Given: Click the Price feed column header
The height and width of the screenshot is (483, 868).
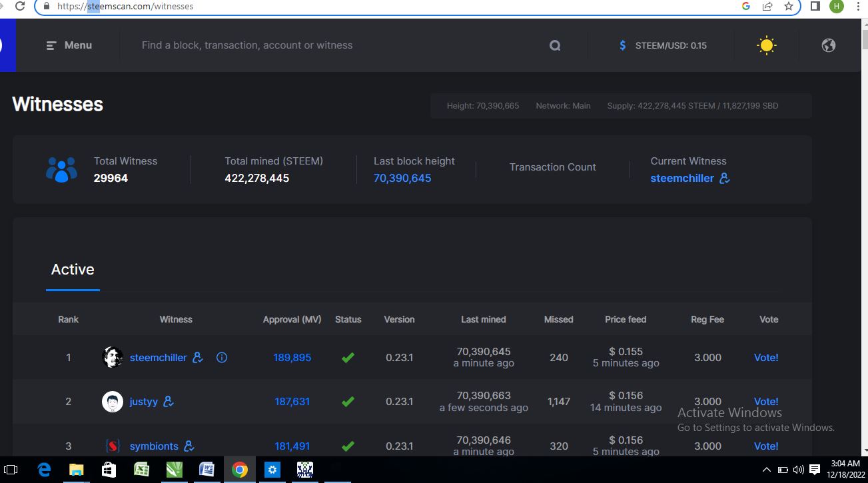Looking at the screenshot, I should (x=626, y=320).
